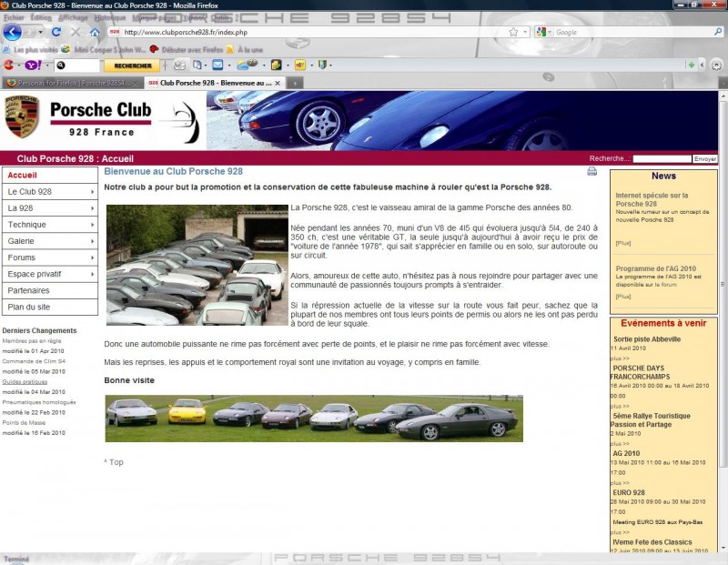This screenshot has width=728, height=565.
Task: Click the parked 928s garage photo
Action: click(x=197, y=265)
